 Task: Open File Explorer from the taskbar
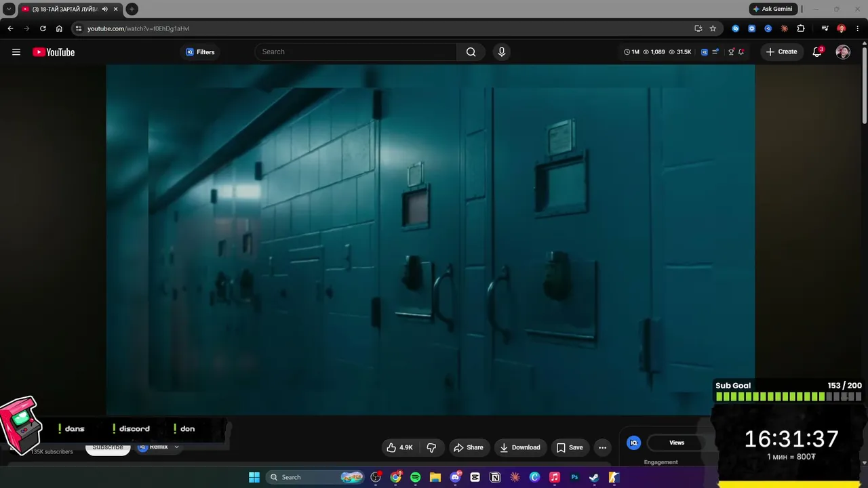[x=435, y=477]
